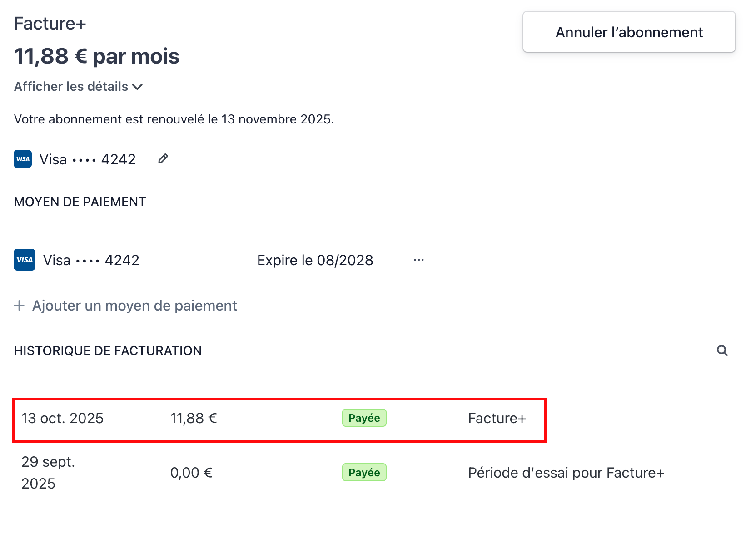Image resolution: width=756 pixels, height=533 pixels.
Task: Click the Visa logo under subscription renewal
Action: coord(23,159)
